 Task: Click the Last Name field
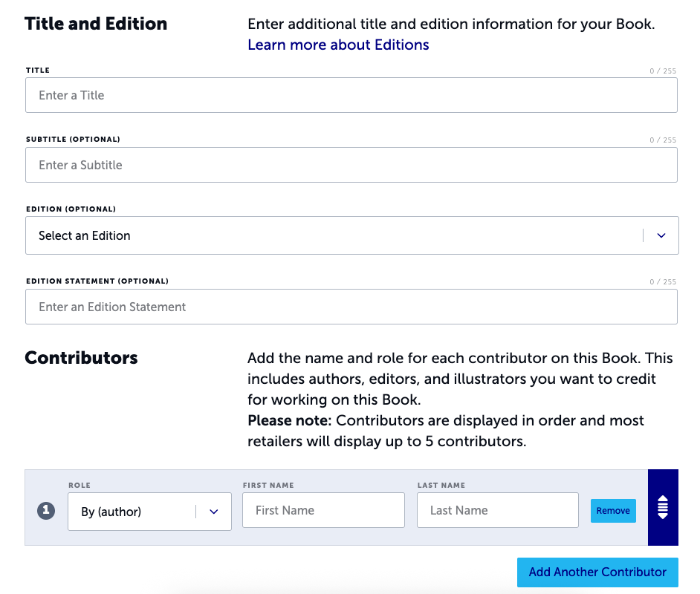click(x=497, y=510)
